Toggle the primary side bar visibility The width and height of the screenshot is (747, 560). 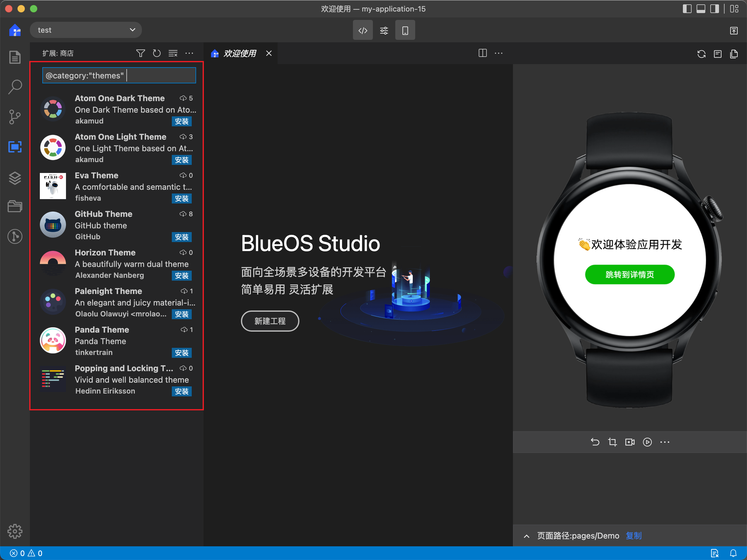[687, 9]
